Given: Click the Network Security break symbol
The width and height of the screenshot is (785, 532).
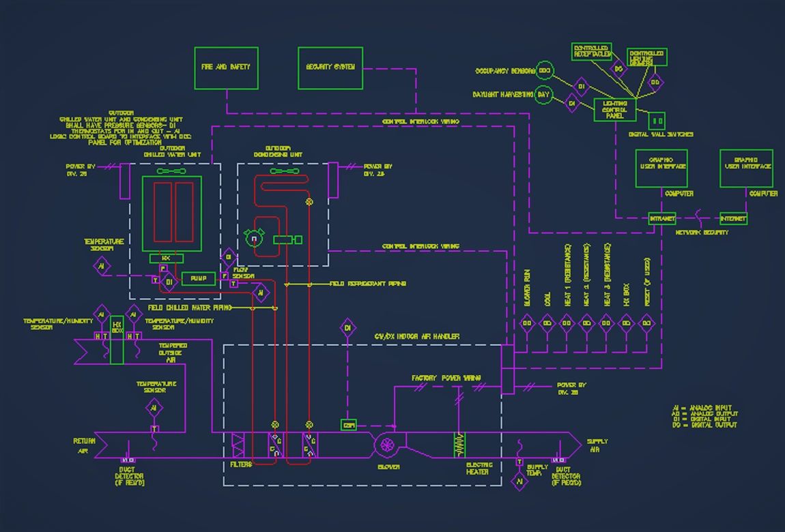Looking at the screenshot, I should point(698,219).
